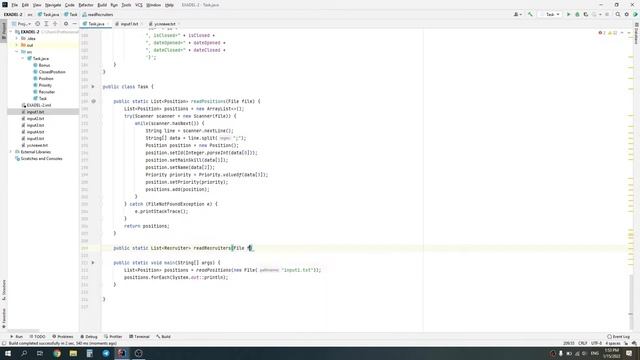Click the Build Project hammer icon
This screenshot has height=360, width=640.
coord(530,14)
